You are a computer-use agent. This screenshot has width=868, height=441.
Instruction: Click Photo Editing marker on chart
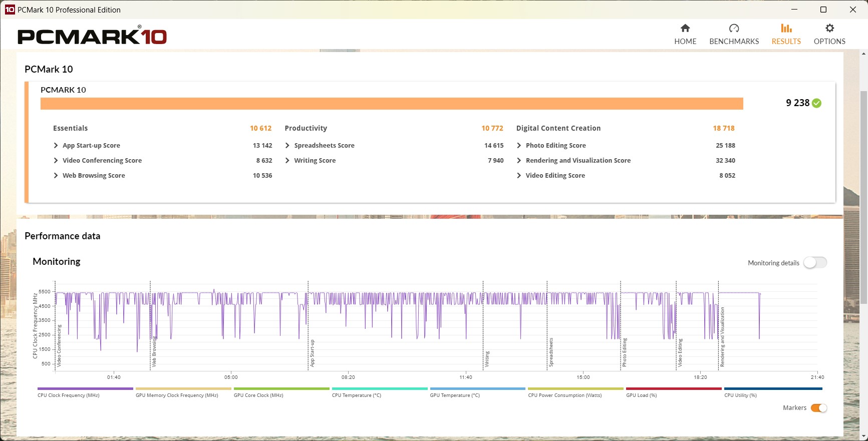[x=625, y=353]
